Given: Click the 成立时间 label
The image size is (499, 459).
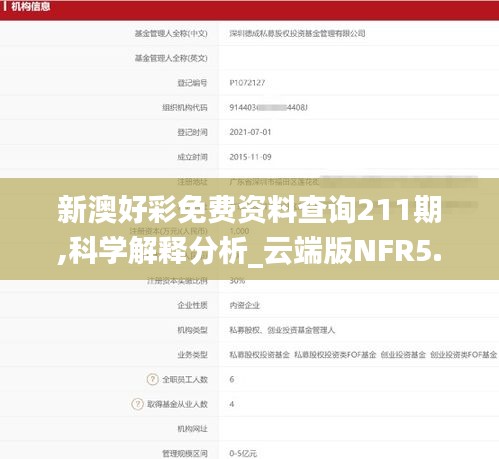Looking at the screenshot, I should (192, 157).
